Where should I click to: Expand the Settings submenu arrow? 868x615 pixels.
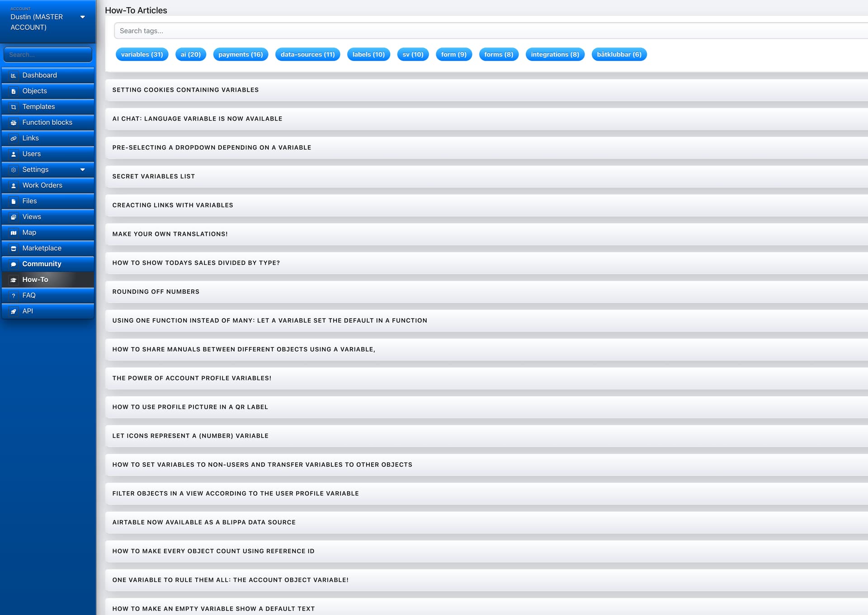[82, 170]
